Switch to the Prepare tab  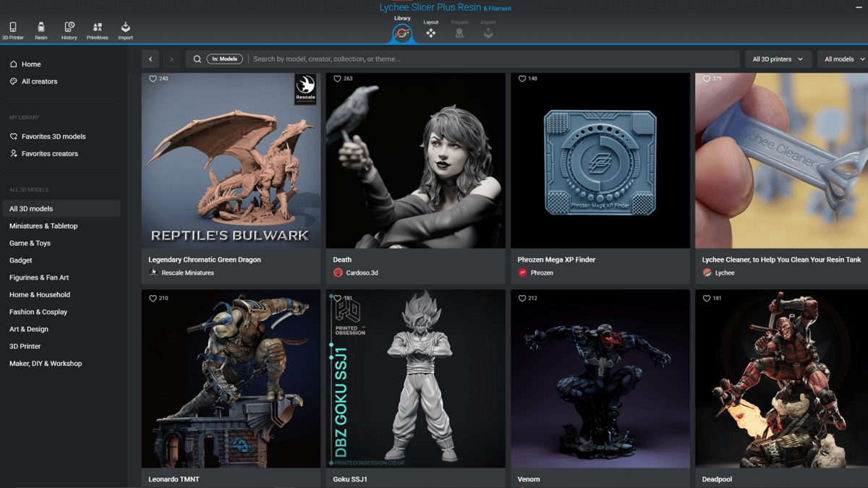click(x=459, y=29)
